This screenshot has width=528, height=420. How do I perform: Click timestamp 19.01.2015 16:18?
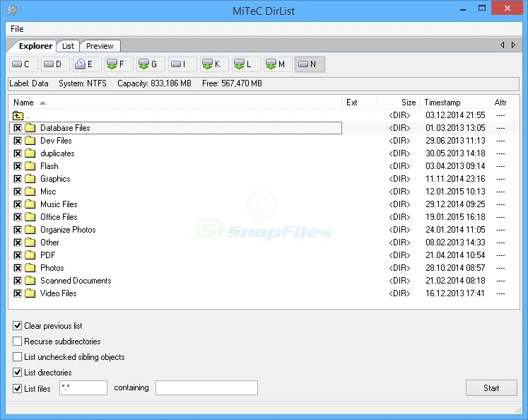click(x=455, y=217)
